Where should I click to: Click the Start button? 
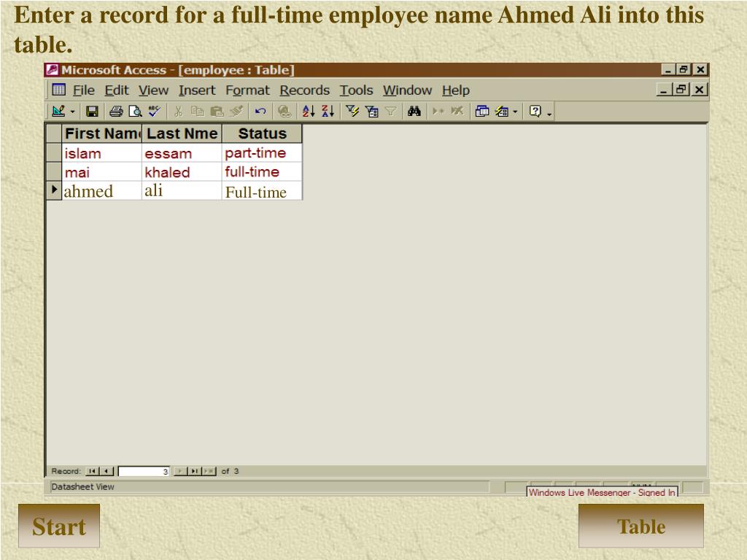coord(59,526)
